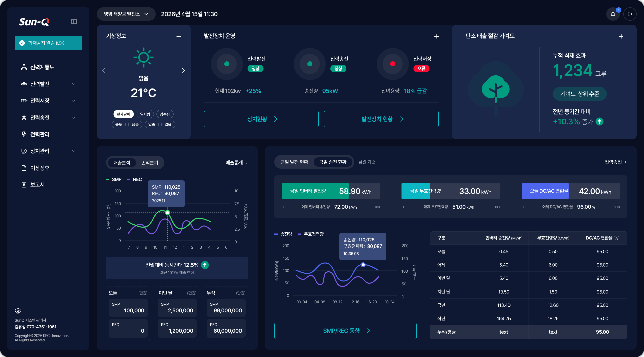This screenshot has width=644, height=357.
Task: Click the 전력관리 lightning icon
Action: click(24, 134)
